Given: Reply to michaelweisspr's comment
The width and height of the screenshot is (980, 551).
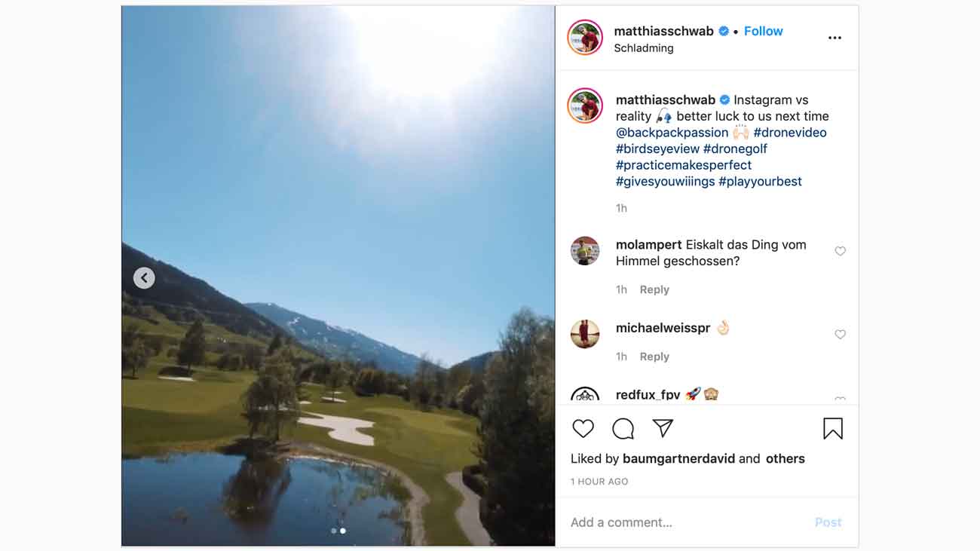Looking at the screenshot, I should 654,357.
